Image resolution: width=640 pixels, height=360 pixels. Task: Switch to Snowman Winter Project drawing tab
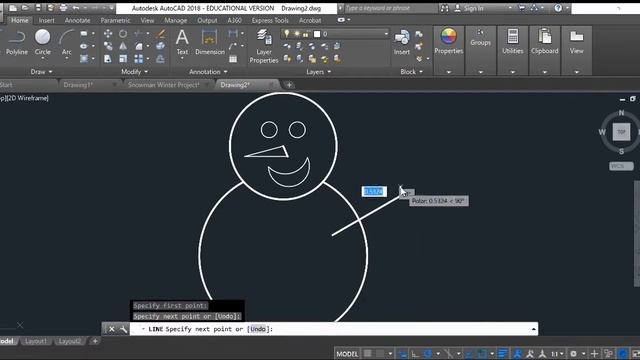click(164, 85)
